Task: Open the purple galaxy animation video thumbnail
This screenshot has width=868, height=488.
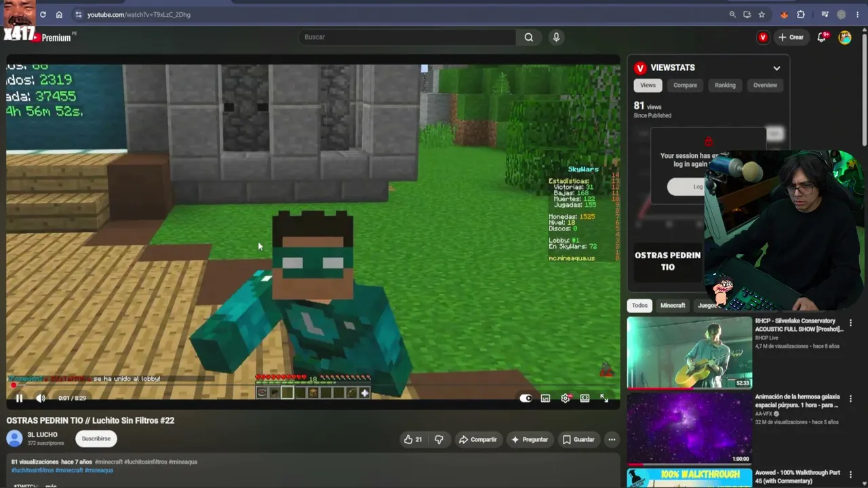Action: coord(690,428)
